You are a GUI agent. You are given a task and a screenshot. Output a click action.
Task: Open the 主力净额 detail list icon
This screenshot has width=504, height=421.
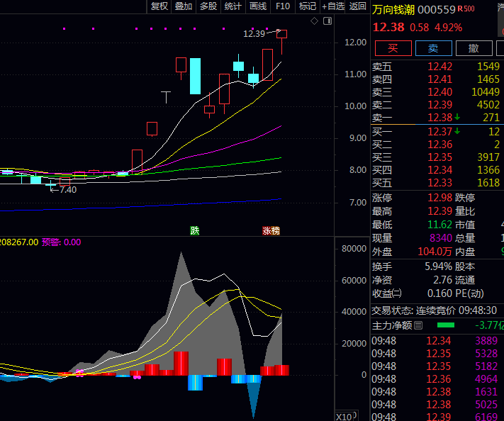coord(418,326)
